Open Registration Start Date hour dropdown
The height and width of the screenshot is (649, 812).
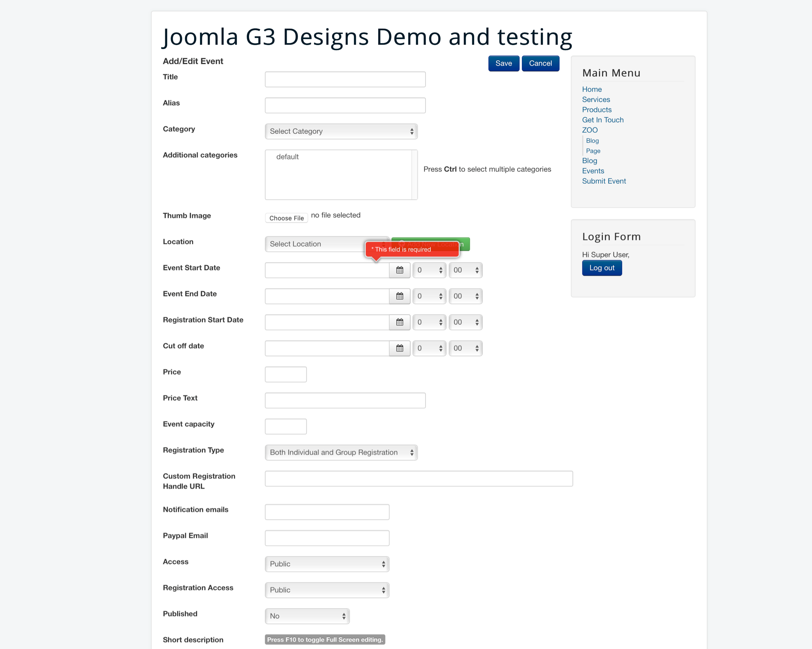[x=429, y=322]
